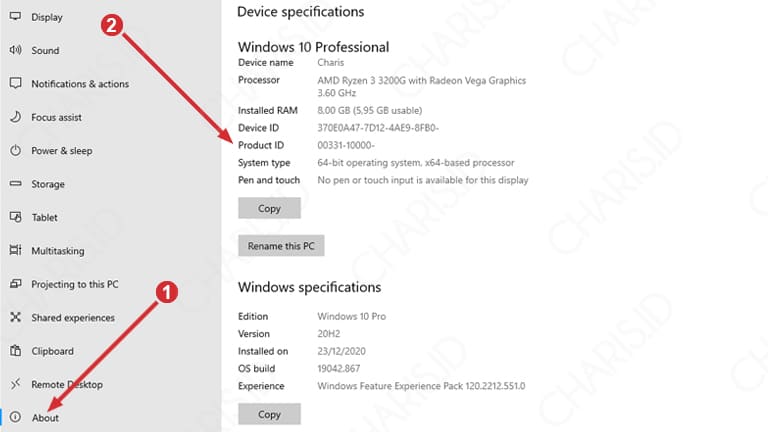Click the Sound speaker icon
The height and width of the screenshot is (432, 768).
point(15,50)
